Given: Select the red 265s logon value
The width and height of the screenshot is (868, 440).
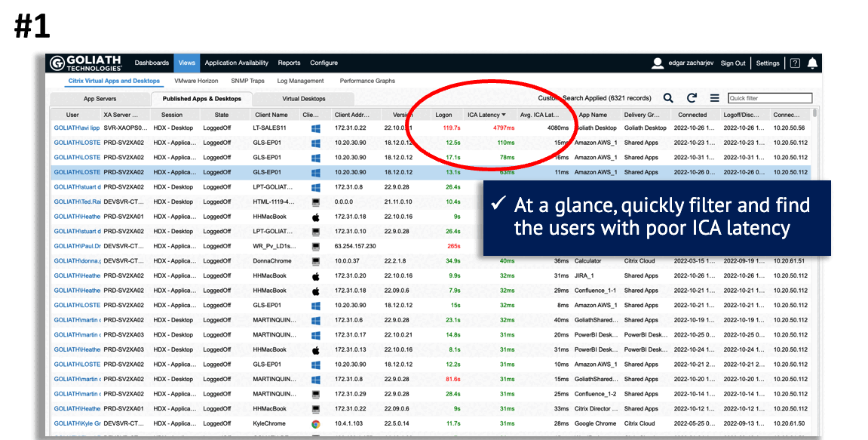Looking at the screenshot, I should click(453, 246).
